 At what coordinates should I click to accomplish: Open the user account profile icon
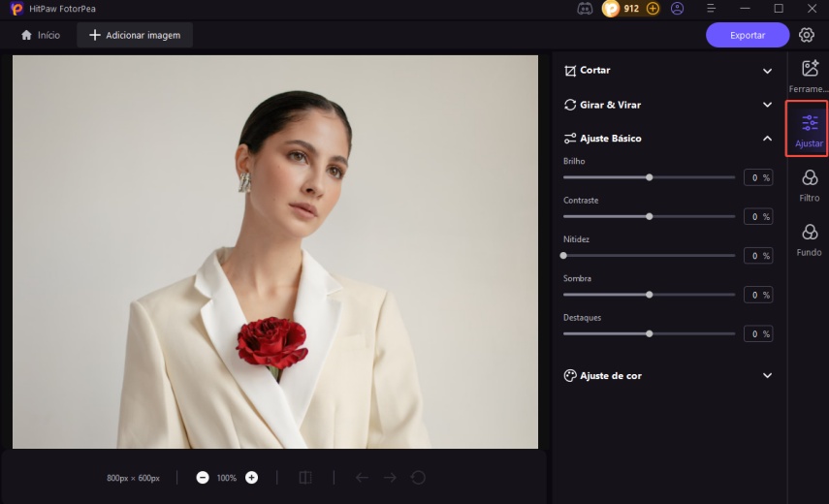(x=678, y=9)
